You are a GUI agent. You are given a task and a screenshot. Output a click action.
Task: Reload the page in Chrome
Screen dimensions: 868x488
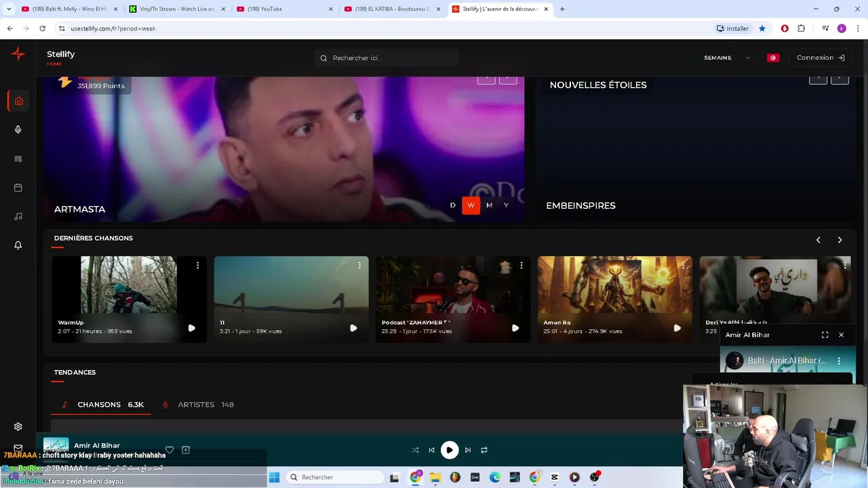tap(42, 28)
